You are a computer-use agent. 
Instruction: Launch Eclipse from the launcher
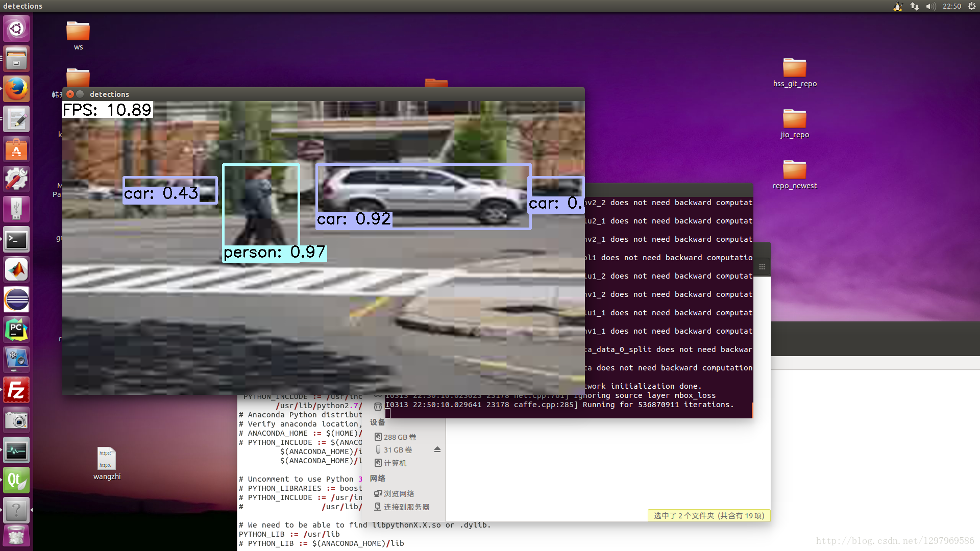(16, 299)
